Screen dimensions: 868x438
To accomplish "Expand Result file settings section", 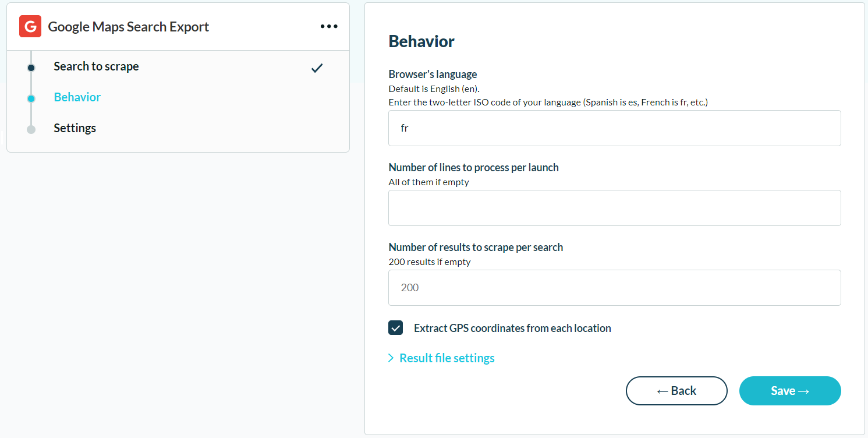I will (441, 358).
